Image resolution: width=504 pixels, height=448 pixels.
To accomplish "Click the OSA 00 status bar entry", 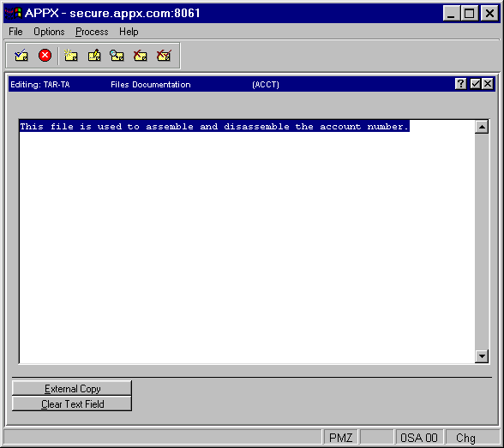I will pyautogui.click(x=419, y=438).
